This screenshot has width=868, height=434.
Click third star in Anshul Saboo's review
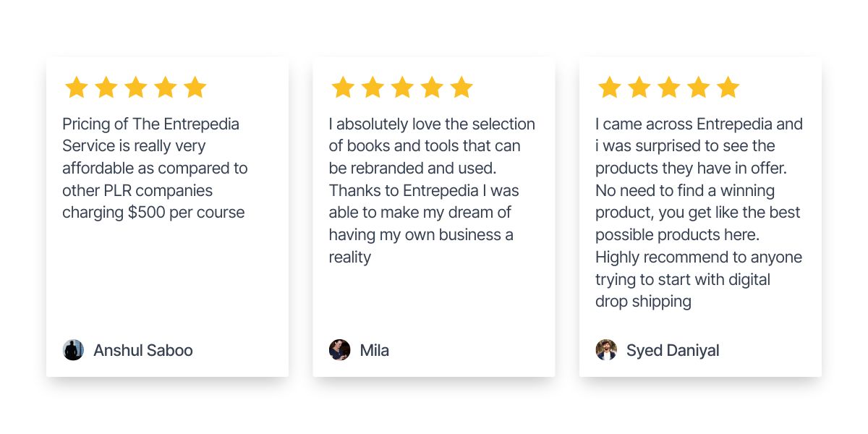tap(135, 88)
